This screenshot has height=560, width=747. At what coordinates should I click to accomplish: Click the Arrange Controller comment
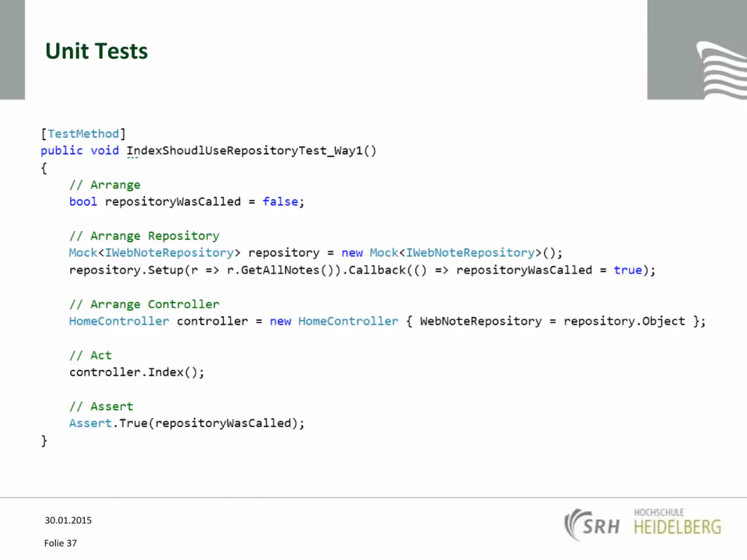[x=144, y=304]
